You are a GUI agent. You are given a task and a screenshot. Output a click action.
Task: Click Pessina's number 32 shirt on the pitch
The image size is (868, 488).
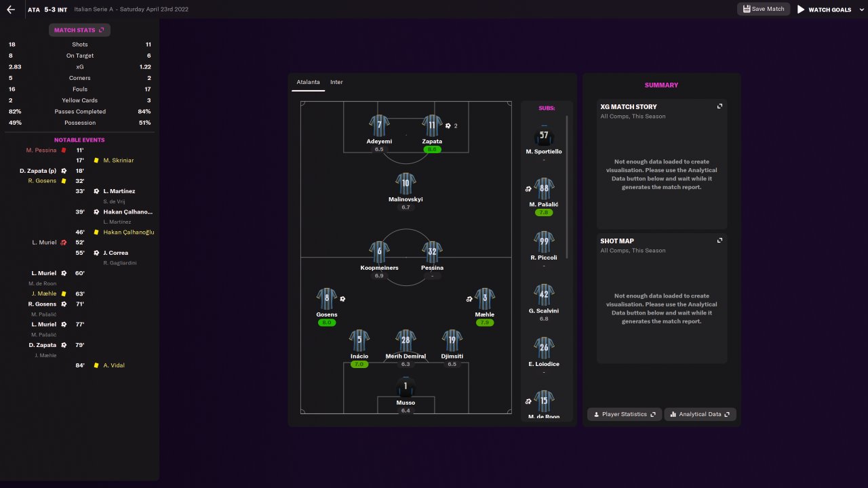coord(432,252)
